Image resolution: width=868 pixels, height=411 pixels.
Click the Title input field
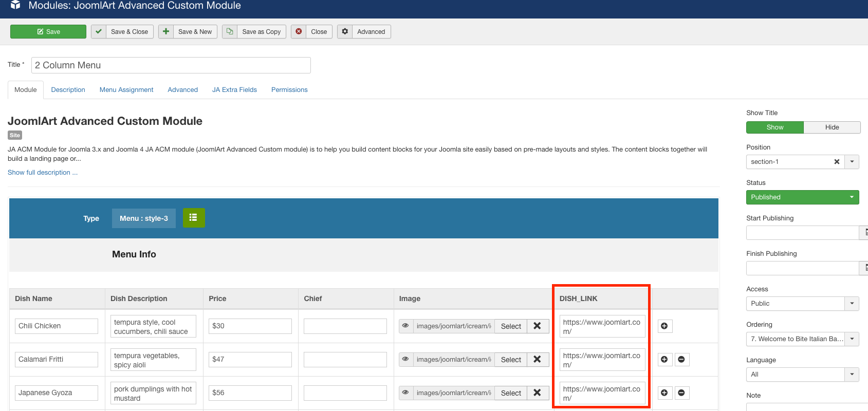(x=171, y=65)
